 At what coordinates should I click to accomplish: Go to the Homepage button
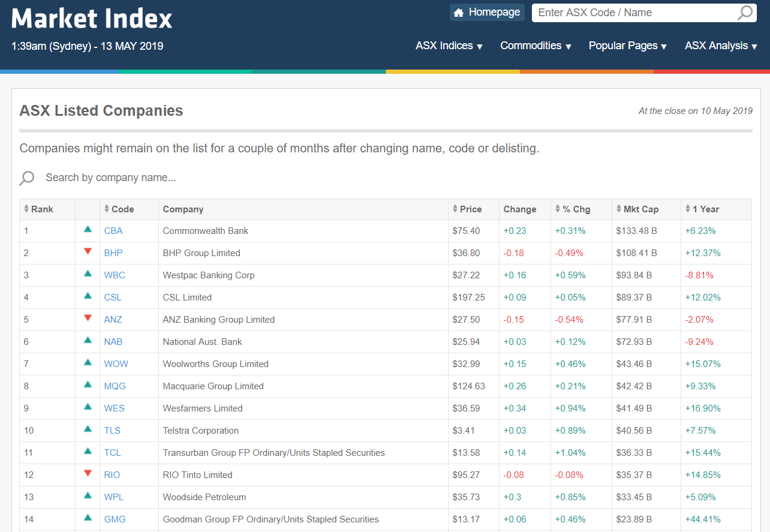click(x=487, y=13)
